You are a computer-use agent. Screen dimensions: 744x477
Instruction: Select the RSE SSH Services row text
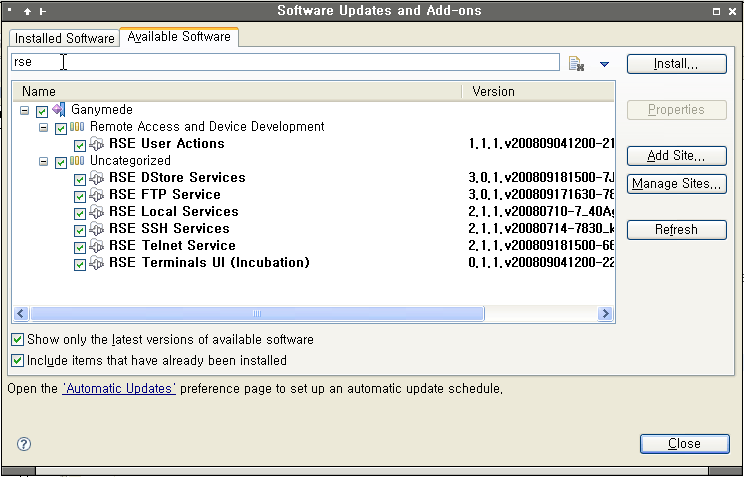click(x=169, y=229)
